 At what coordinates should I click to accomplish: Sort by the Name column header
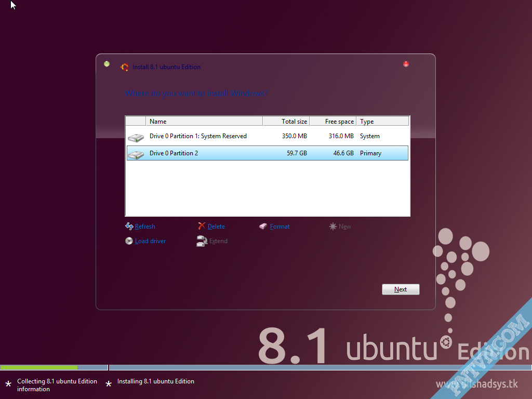pos(204,121)
